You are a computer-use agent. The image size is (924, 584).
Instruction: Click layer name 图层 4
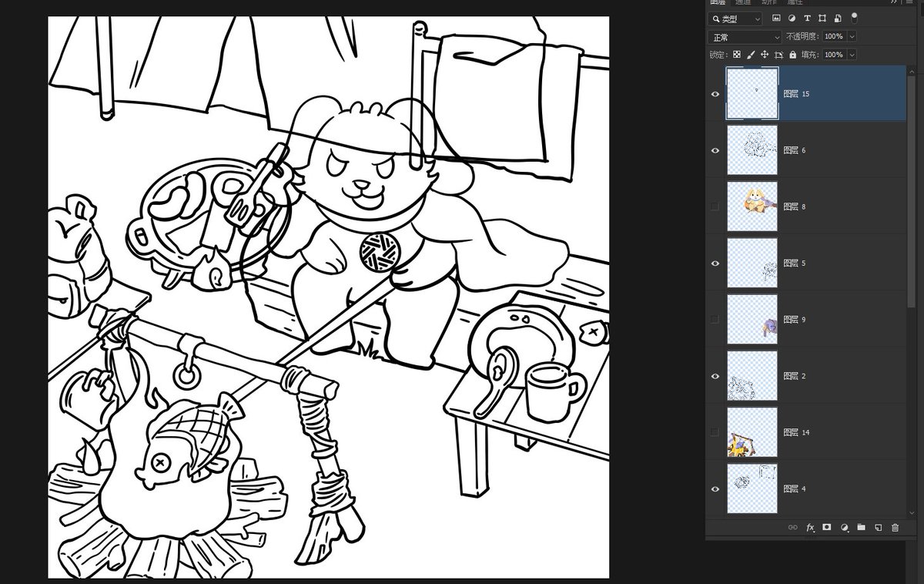click(x=794, y=488)
